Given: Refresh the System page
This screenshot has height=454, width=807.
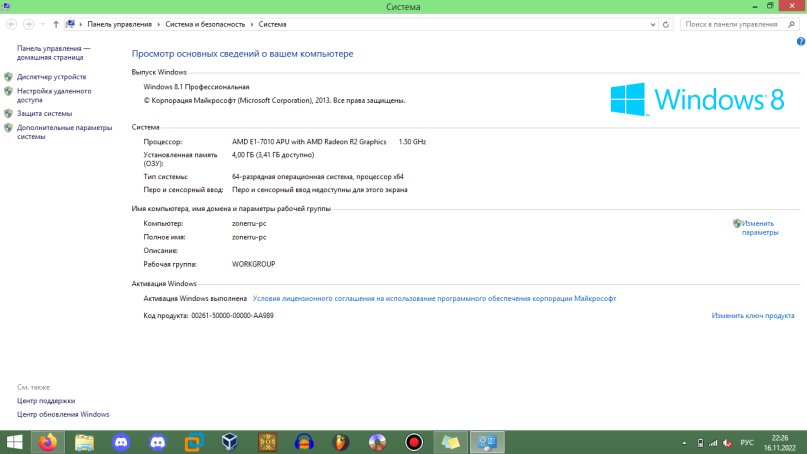Looking at the screenshot, I should coord(665,24).
